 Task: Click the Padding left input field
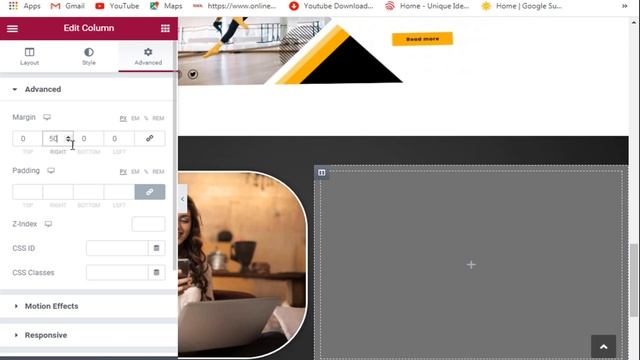(119, 192)
